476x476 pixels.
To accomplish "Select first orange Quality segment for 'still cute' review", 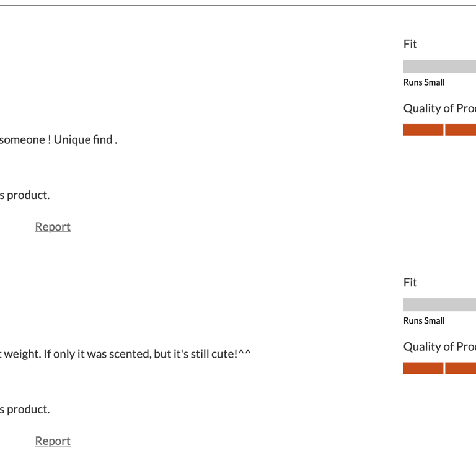I will [x=423, y=368].
